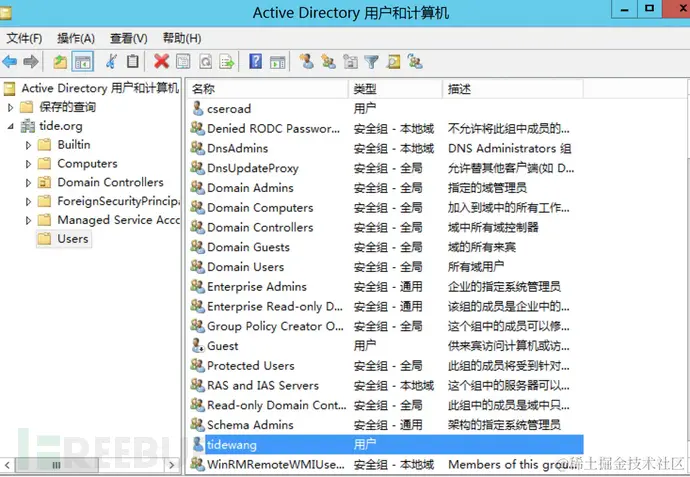
Task: Expand the ForeignSecurityPrincipals node
Action: tap(29, 202)
